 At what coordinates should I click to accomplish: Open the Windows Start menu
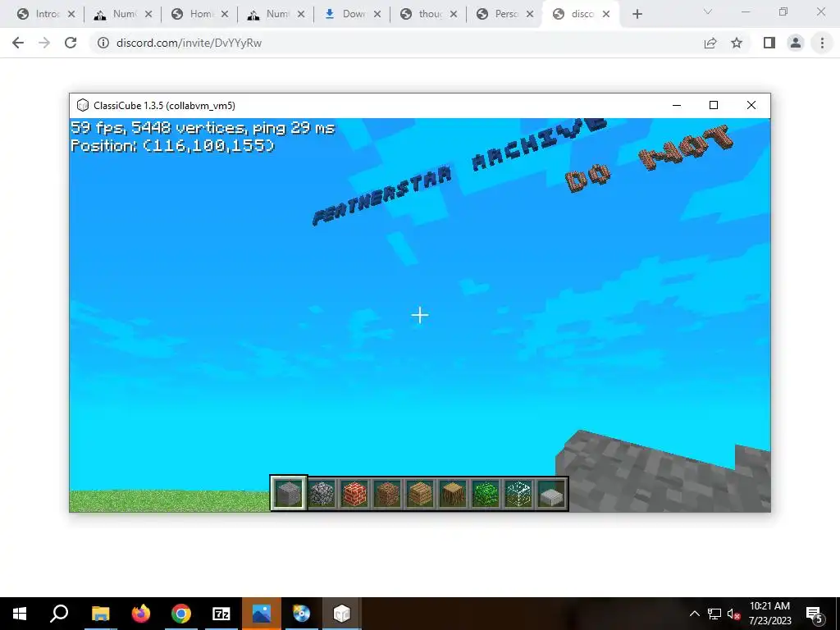click(x=20, y=614)
